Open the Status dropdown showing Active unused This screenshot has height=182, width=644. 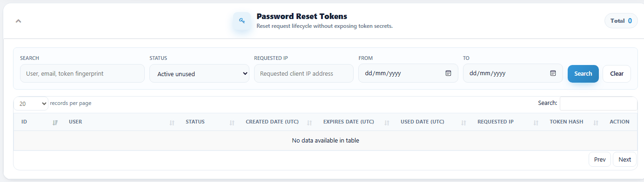[x=199, y=73]
